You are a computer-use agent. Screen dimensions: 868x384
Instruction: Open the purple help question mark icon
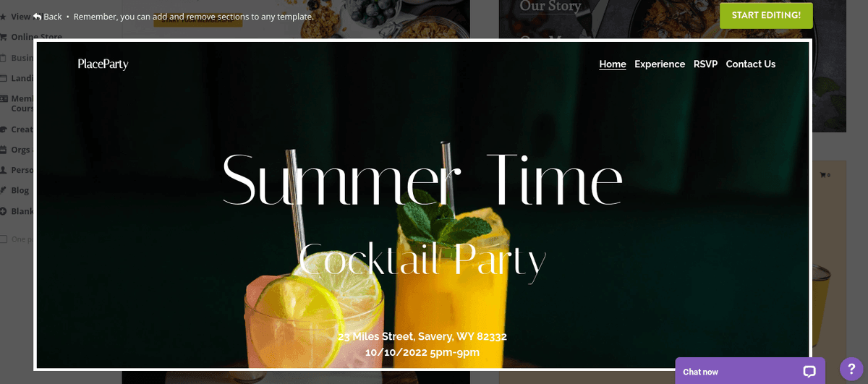[851, 368]
